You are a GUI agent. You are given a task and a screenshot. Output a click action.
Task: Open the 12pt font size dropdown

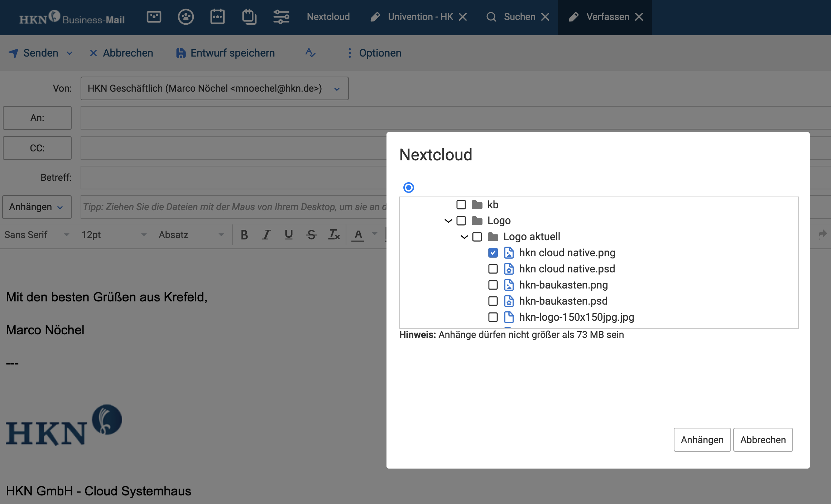coord(114,235)
